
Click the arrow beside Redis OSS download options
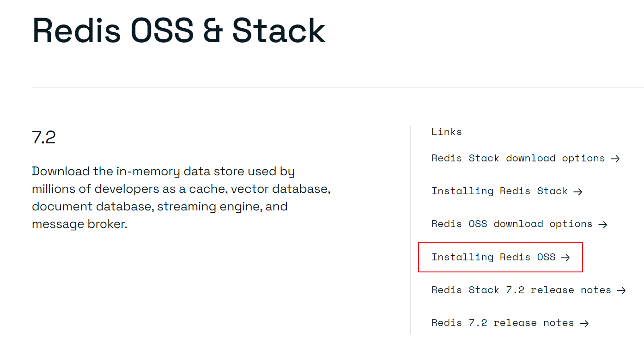(603, 224)
